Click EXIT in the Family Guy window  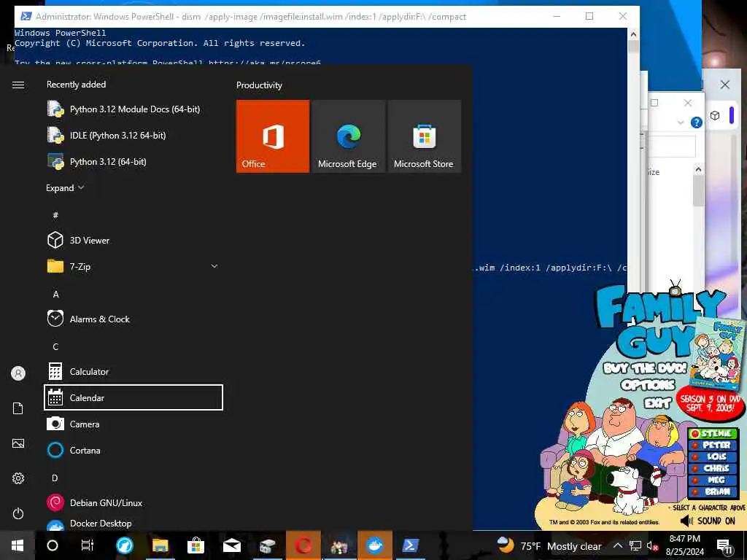click(x=657, y=402)
